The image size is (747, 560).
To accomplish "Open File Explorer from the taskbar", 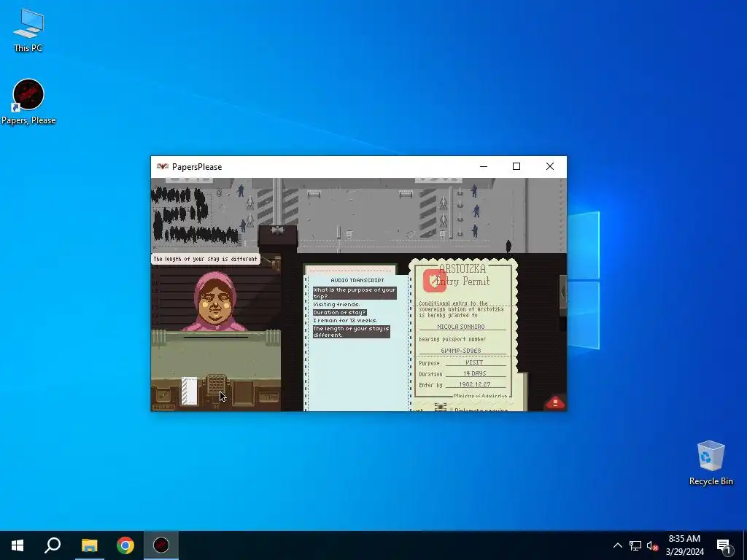I will [x=89, y=545].
